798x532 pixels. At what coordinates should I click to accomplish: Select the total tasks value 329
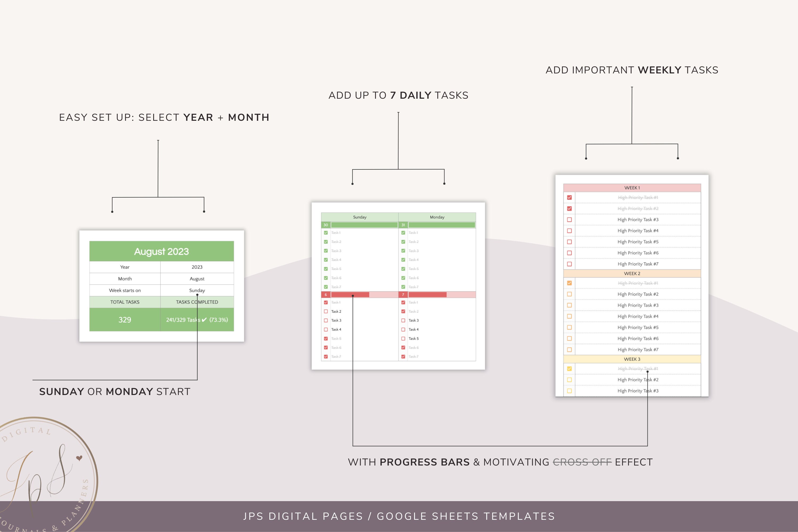pos(125,320)
